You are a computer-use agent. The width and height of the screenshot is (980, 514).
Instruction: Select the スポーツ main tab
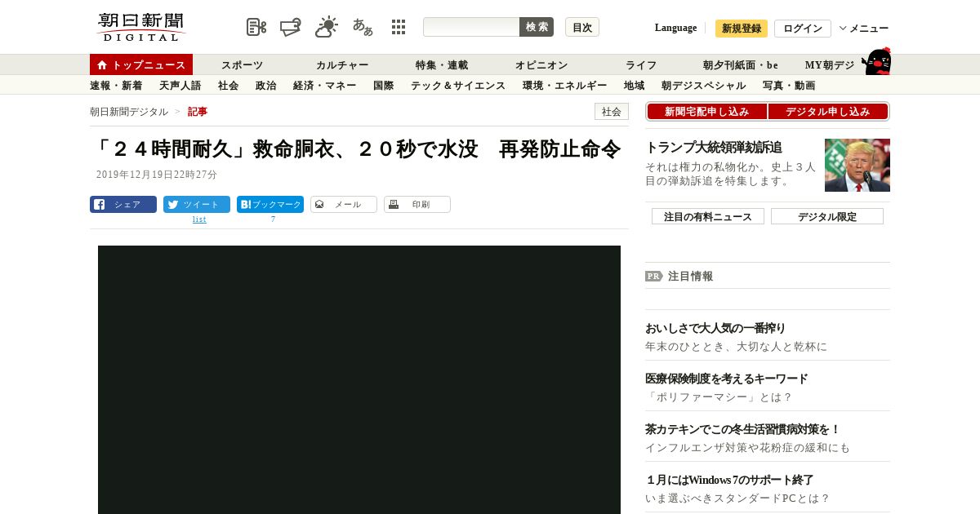243,65
